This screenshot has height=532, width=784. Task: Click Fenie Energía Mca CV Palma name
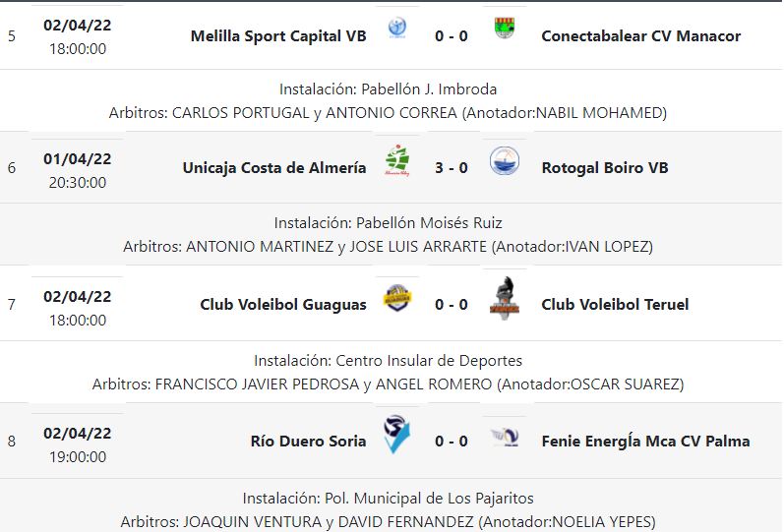645,442
